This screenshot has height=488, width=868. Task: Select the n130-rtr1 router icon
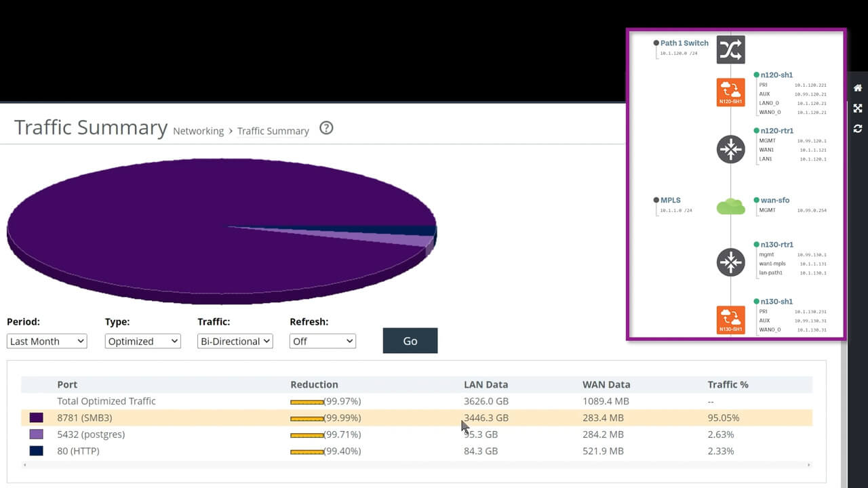[730, 262]
